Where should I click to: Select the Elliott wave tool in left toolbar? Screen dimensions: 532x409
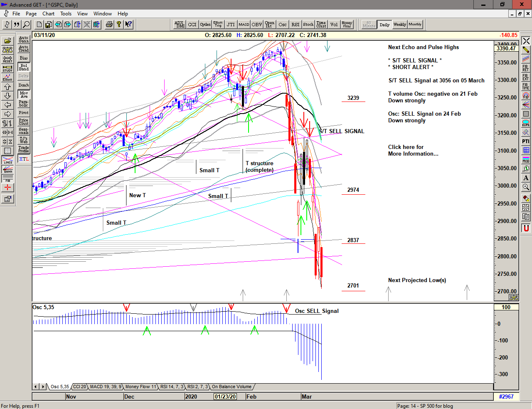pyautogui.click(x=7, y=77)
